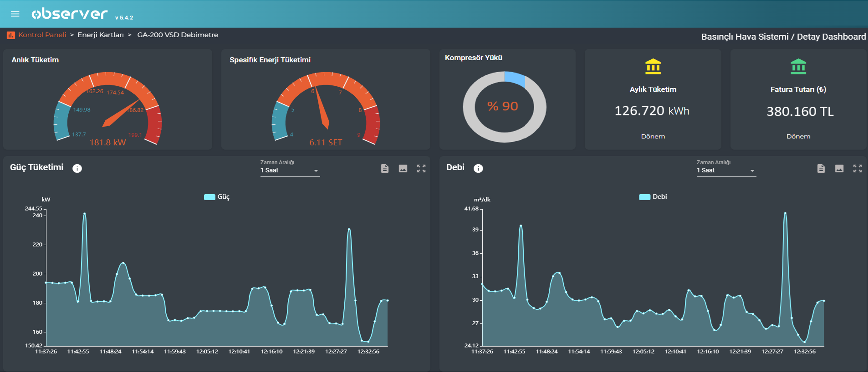Open Zaman Aralığı dropdown for Güç Tüketimi
The width and height of the screenshot is (868, 372).
coord(290,170)
